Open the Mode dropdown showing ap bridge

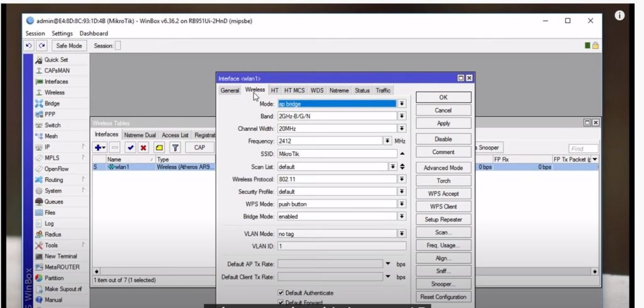coord(402,104)
